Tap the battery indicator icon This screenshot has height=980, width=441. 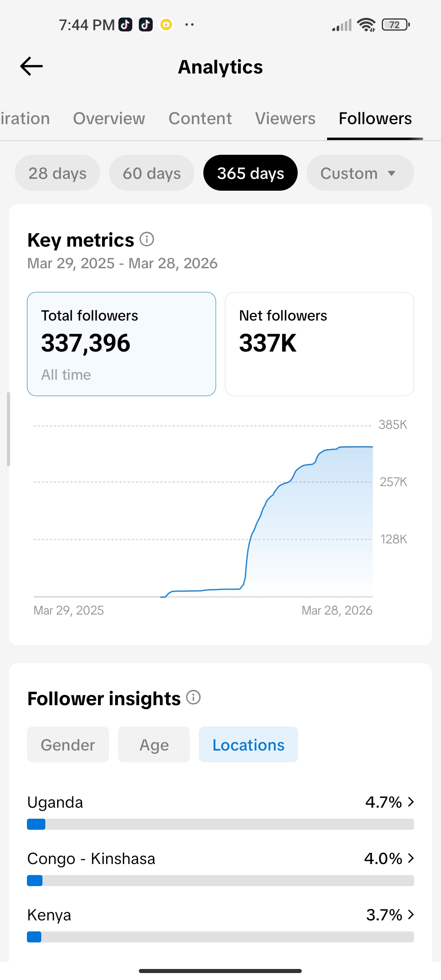[395, 25]
